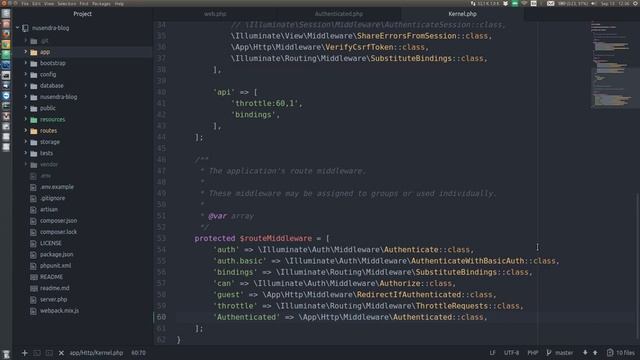This screenshot has height=360, width=640.
Task: Click the master branch label
Action: [564, 353]
